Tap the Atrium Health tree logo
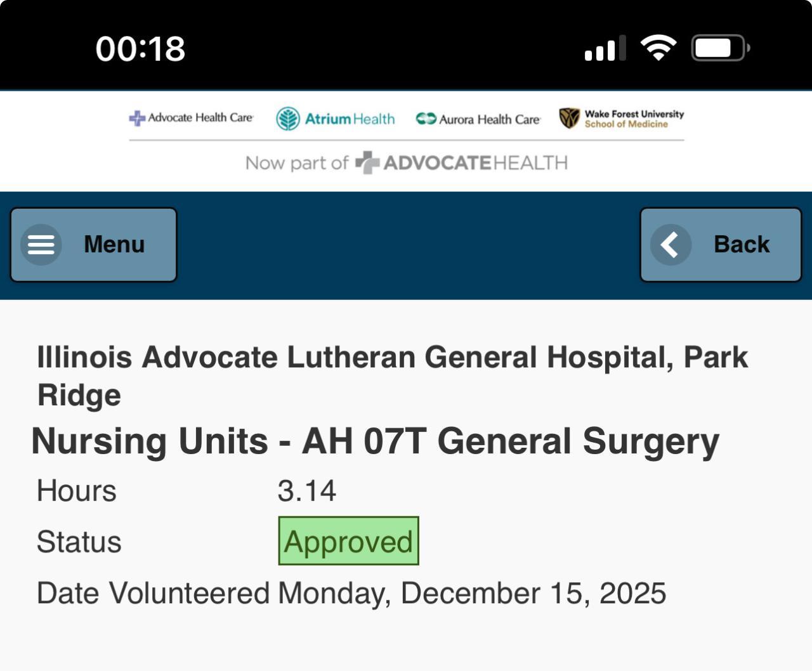Screen dimensions: 812x671 click(x=288, y=119)
